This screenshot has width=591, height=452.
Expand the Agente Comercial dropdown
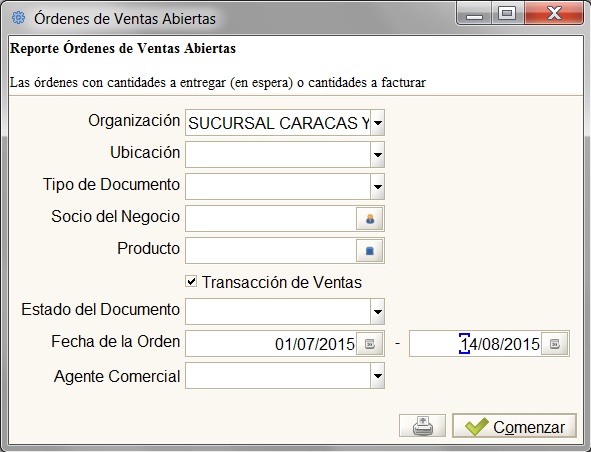pyautogui.click(x=377, y=375)
